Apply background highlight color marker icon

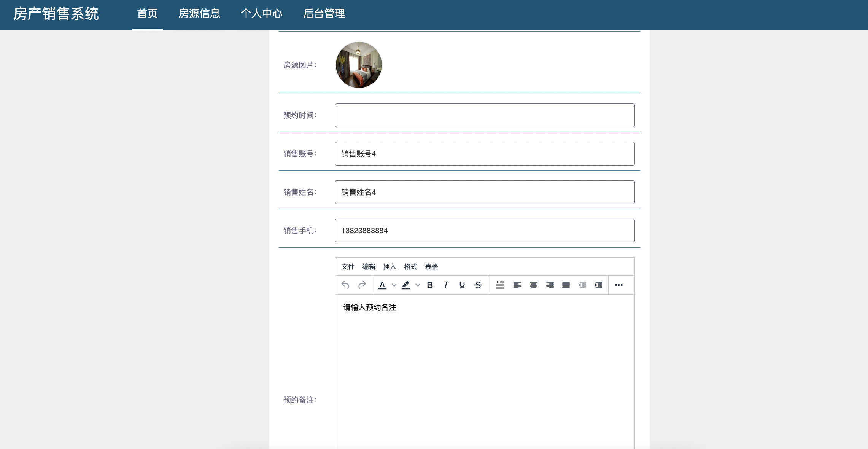coord(406,285)
